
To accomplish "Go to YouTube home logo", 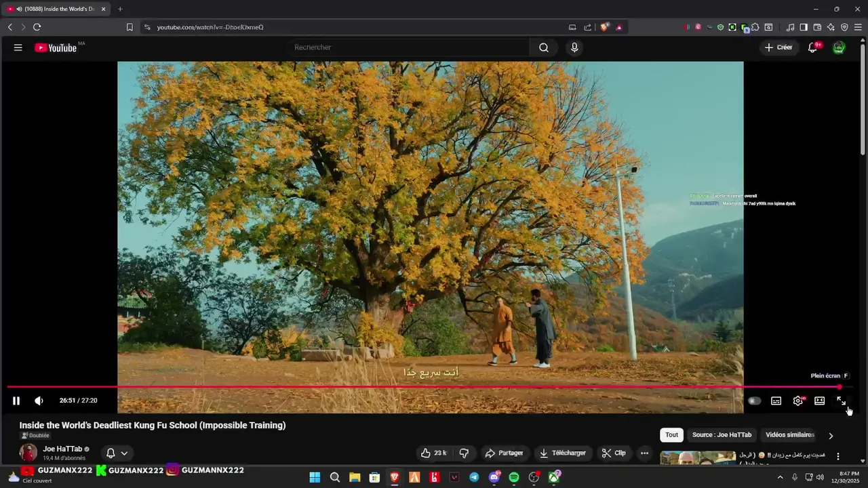I will point(56,47).
